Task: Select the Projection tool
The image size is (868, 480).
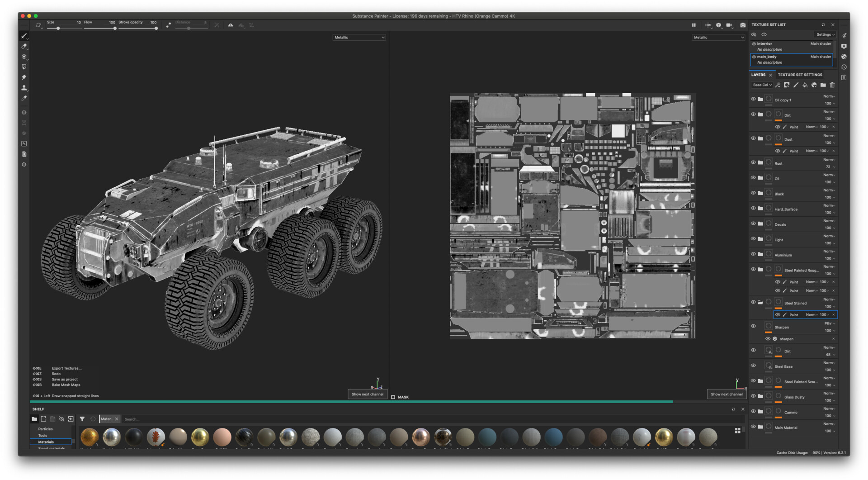Action: tap(24, 57)
